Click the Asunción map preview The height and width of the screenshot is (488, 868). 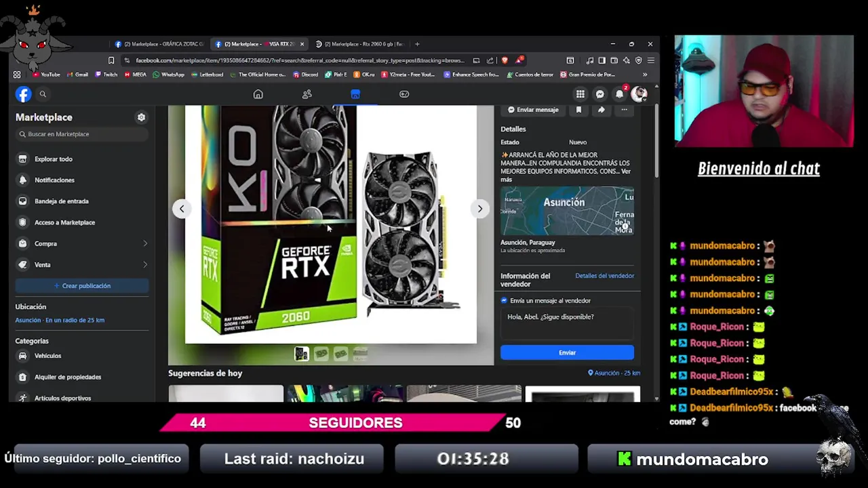567,211
